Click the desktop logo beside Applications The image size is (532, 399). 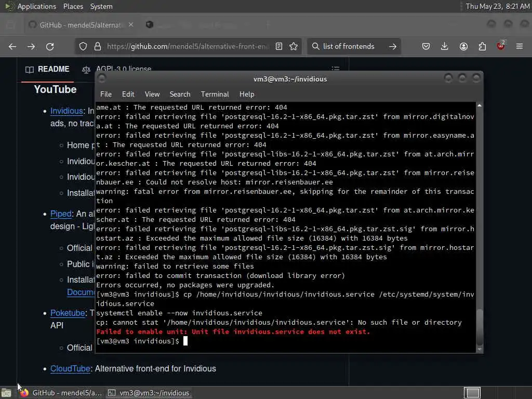[9, 6]
